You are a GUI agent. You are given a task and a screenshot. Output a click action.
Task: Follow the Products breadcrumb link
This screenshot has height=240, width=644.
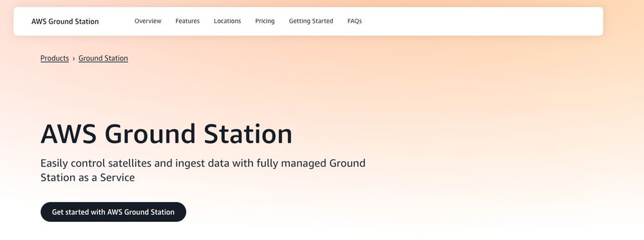55,58
